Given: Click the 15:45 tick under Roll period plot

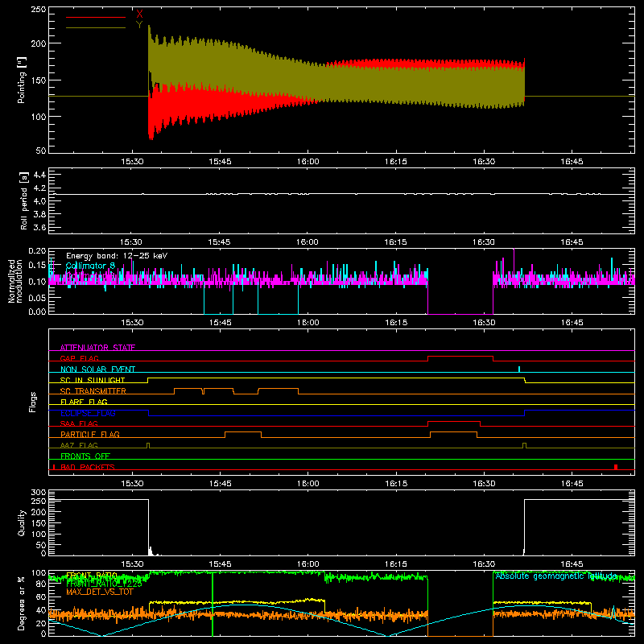Looking at the screenshot, I should [219, 242].
